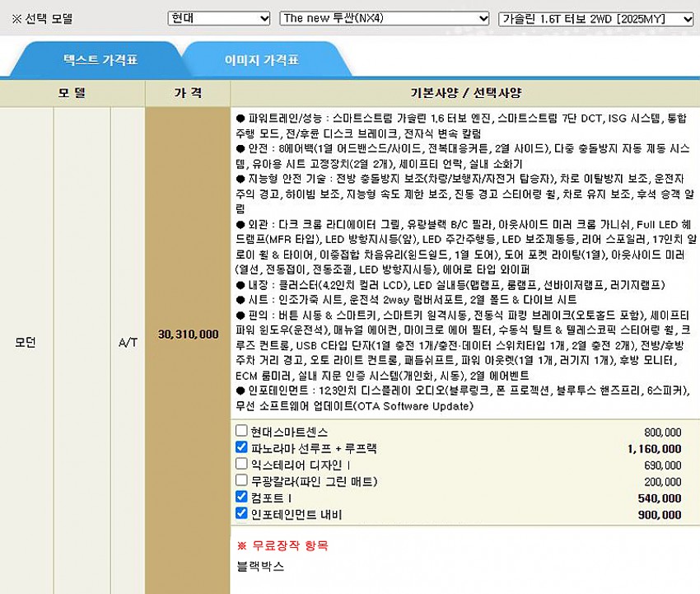Click the ※ 선택 모델 label

click(x=41, y=18)
